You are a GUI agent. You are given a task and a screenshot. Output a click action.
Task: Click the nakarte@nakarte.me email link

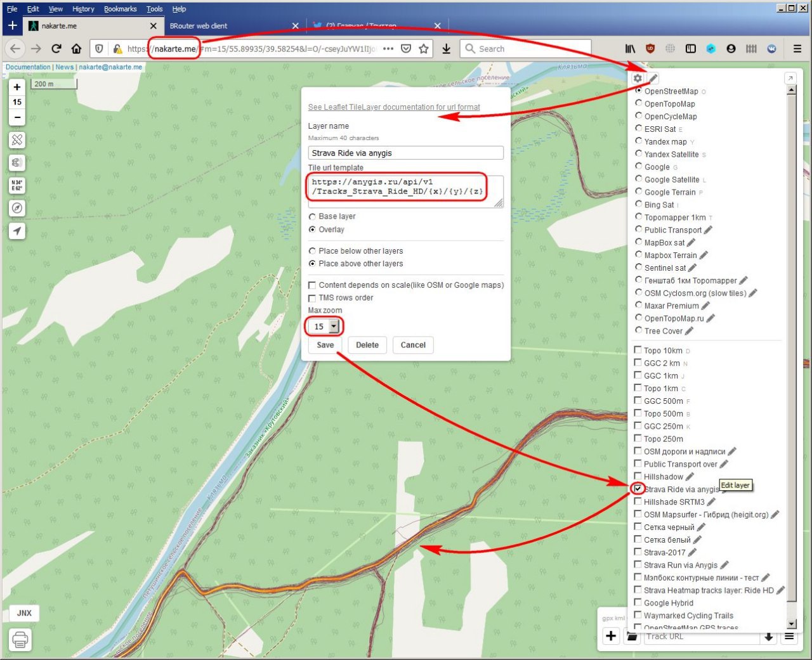[x=110, y=67]
